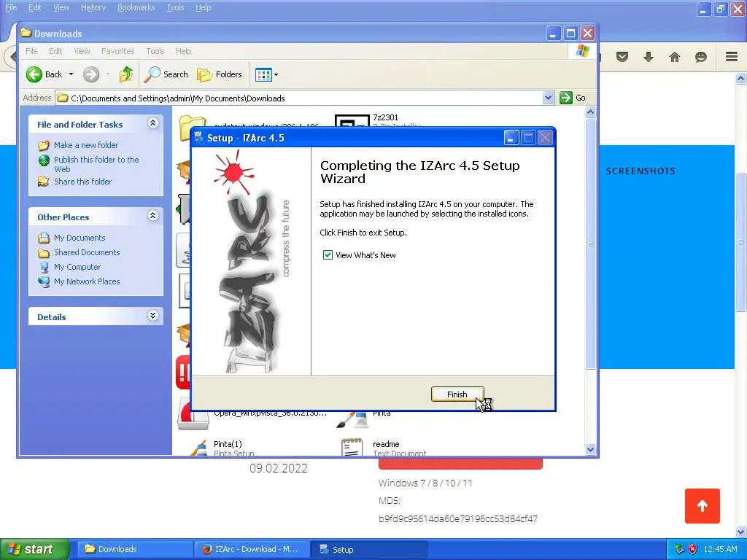Image resolution: width=747 pixels, height=560 pixels.
Task: Collapse the Other Places panel
Action: tap(152, 216)
